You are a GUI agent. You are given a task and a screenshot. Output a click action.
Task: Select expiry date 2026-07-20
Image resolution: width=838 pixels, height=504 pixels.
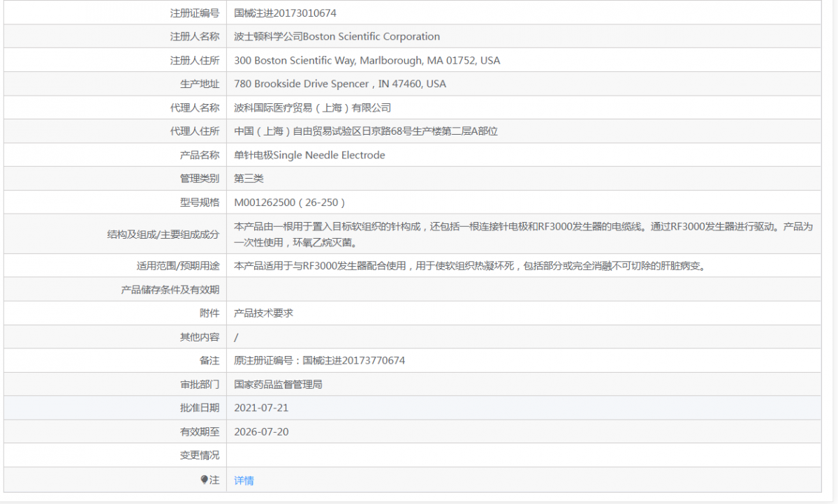[261, 431]
